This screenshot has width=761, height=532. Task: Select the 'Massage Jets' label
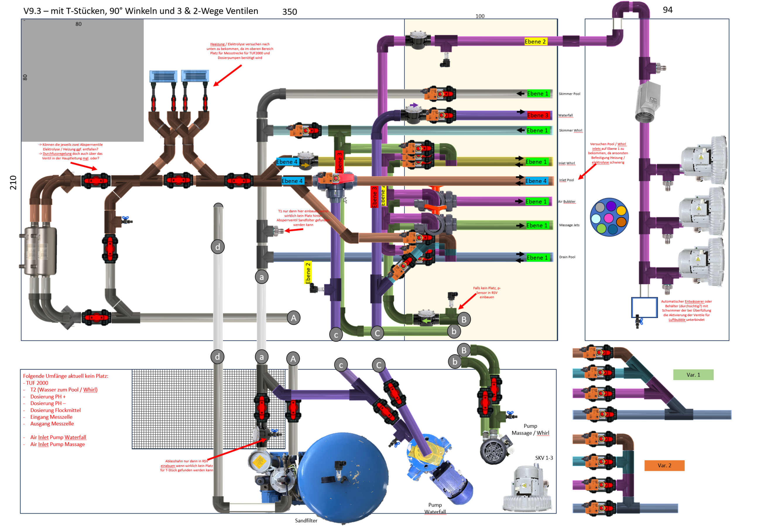tap(569, 225)
